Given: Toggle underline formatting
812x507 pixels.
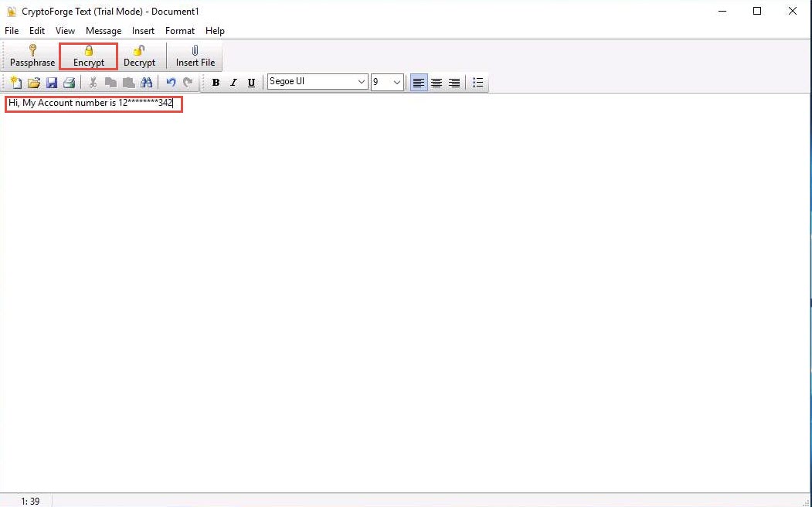Looking at the screenshot, I should (251, 83).
